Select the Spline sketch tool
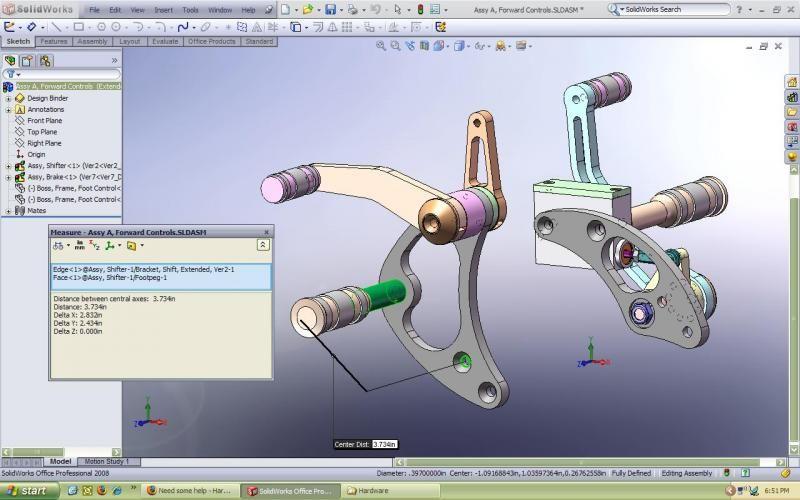The height and width of the screenshot is (500, 800). pyautogui.click(x=183, y=27)
